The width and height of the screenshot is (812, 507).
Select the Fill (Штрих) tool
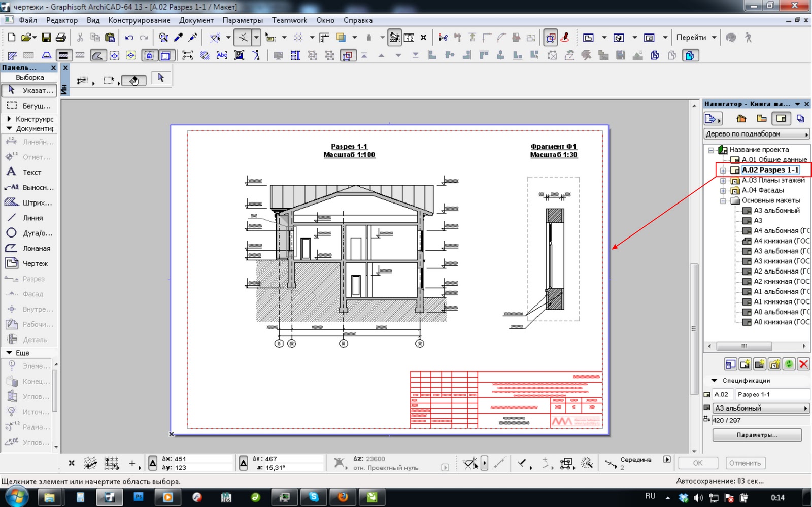pos(29,202)
